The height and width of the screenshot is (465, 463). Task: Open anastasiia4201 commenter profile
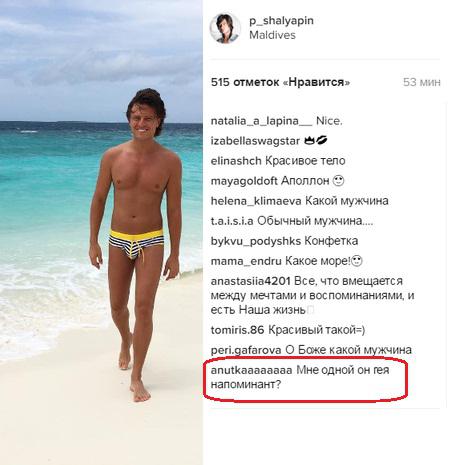[251, 281]
